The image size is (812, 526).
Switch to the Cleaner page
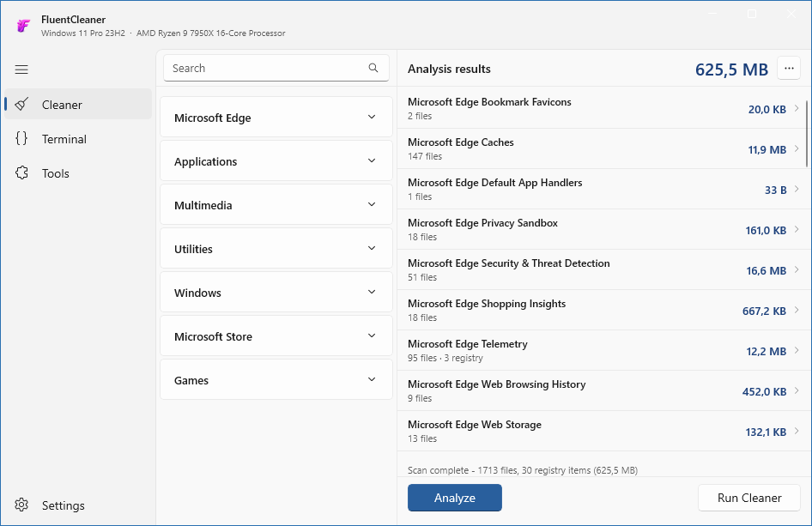coord(77,104)
